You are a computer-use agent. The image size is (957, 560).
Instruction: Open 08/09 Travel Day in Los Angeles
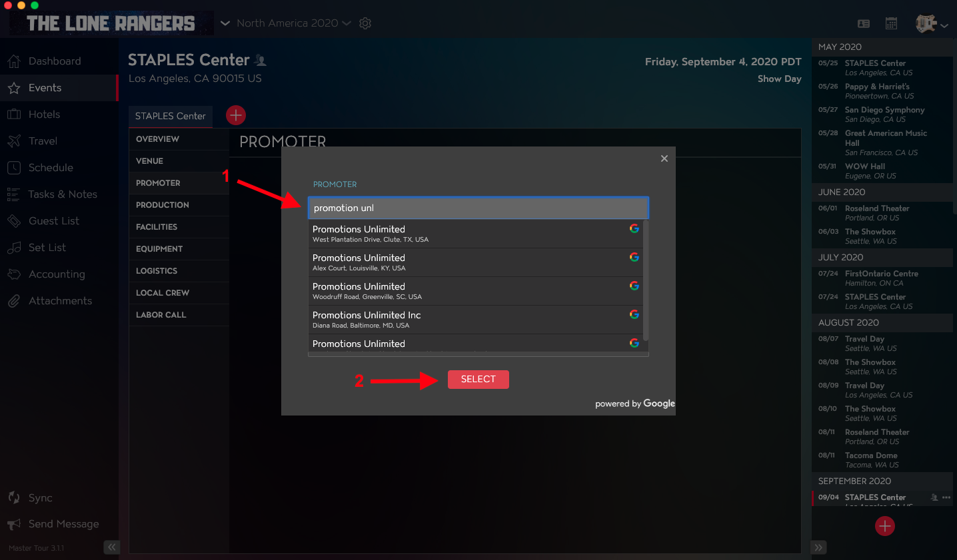[x=882, y=390]
